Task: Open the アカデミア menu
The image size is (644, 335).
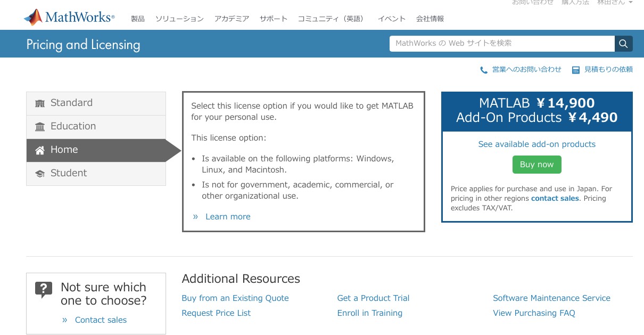Action: [x=232, y=19]
